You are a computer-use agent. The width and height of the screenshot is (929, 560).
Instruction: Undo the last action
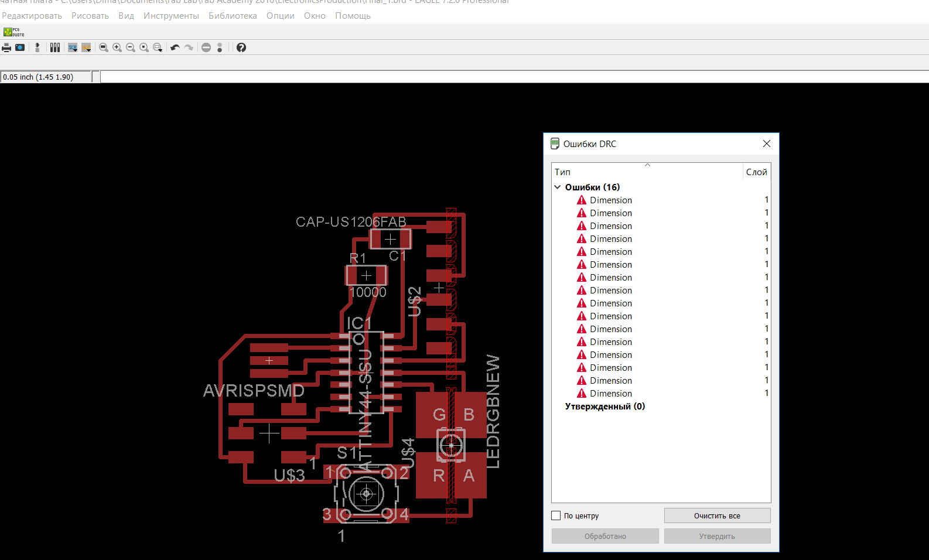tap(175, 47)
